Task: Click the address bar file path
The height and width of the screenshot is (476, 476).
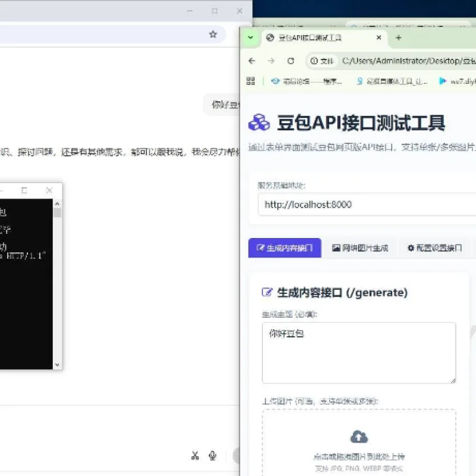Action: coord(409,61)
